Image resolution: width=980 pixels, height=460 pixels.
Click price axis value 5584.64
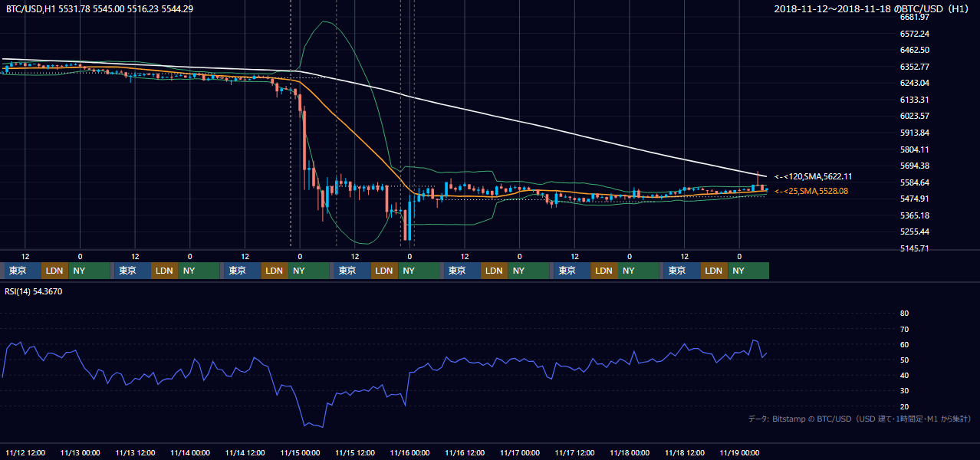click(x=915, y=182)
